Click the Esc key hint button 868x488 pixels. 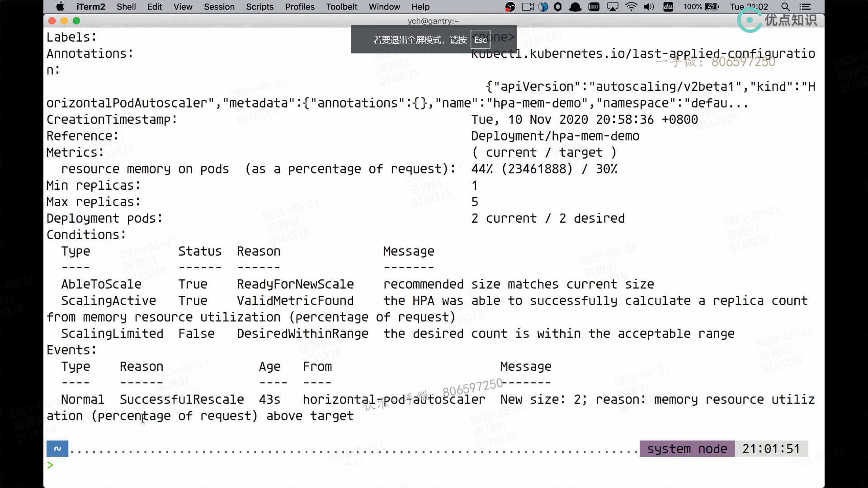point(480,40)
